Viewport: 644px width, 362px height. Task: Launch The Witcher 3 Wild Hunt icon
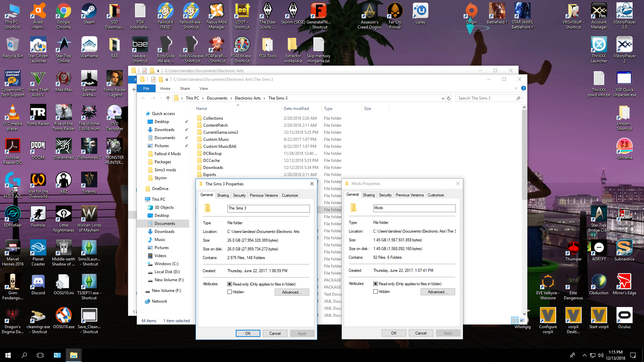pyautogui.click(x=89, y=118)
